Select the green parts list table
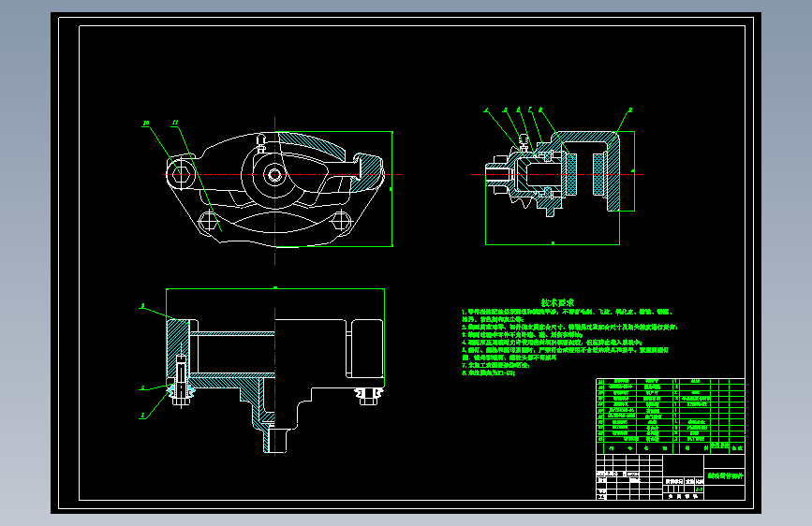 671,416
